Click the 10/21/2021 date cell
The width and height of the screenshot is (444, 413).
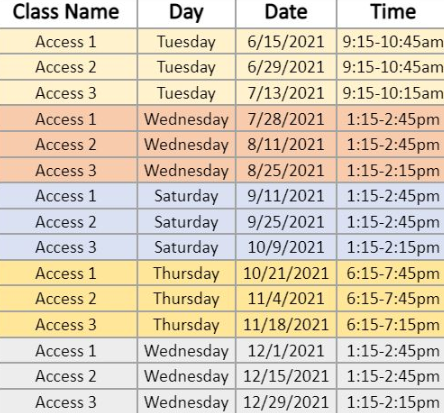point(286,273)
